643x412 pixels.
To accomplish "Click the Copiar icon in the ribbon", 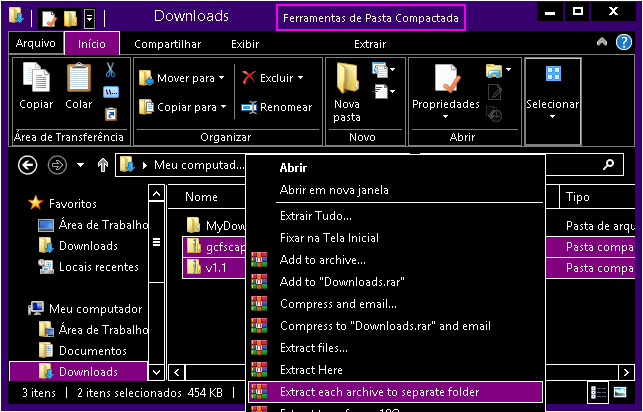I will [x=36, y=78].
